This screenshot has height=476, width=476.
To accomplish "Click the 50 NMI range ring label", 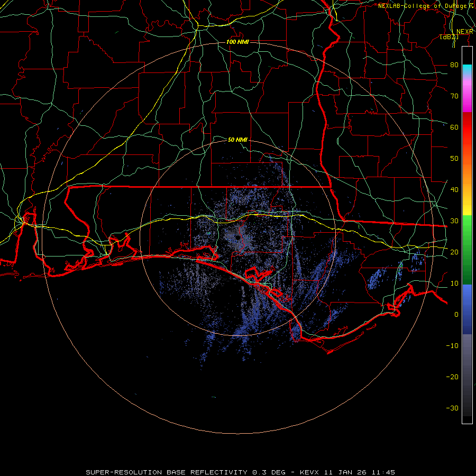I will pyautogui.click(x=237, y=140).
